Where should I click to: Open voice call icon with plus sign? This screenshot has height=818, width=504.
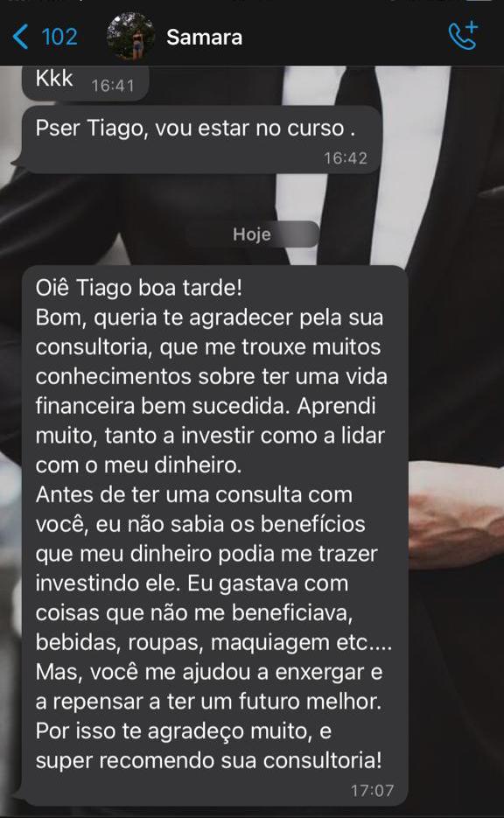coord(463,36)
